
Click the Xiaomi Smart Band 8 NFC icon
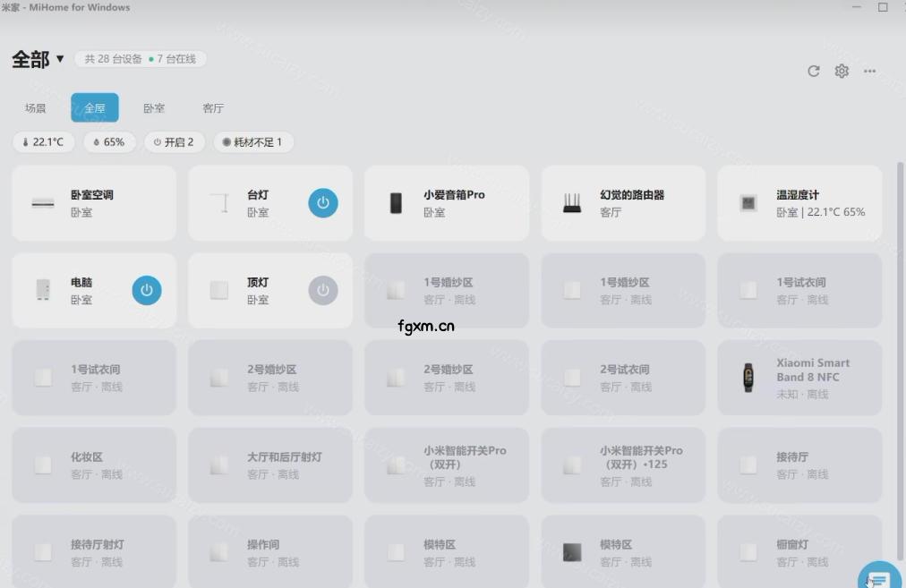pyautogui.click(x=748, y=378)
